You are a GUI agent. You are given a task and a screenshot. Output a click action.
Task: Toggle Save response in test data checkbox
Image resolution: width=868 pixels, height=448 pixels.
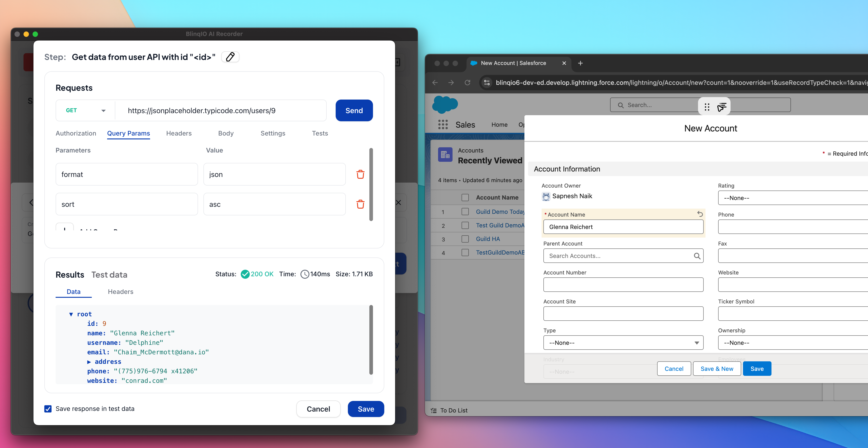[x=48, y=409]
